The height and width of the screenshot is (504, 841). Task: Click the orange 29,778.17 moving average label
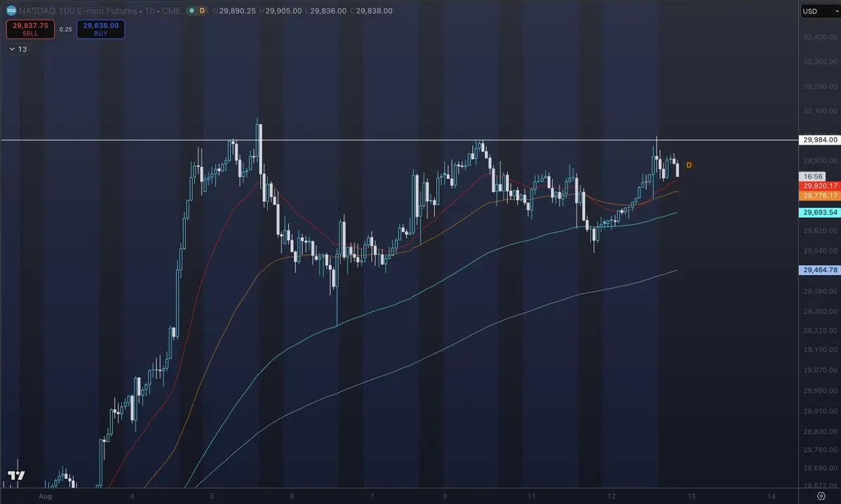click(x=820, y=196)
